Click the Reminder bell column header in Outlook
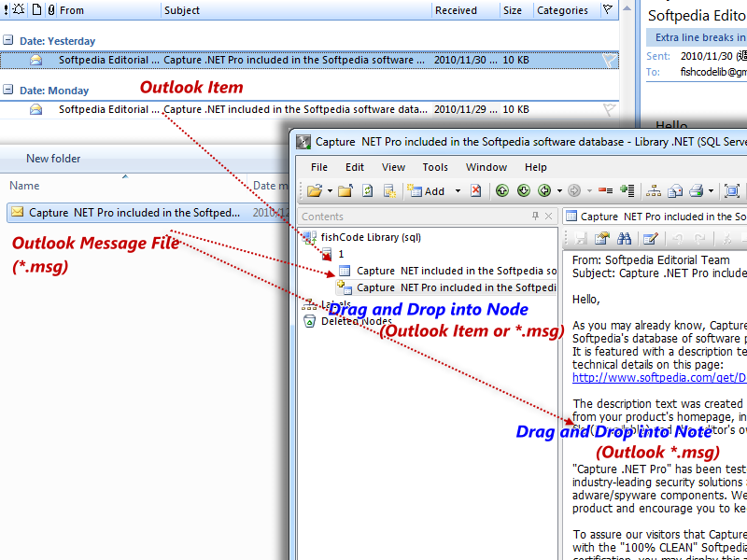 [x=19, y=10]
